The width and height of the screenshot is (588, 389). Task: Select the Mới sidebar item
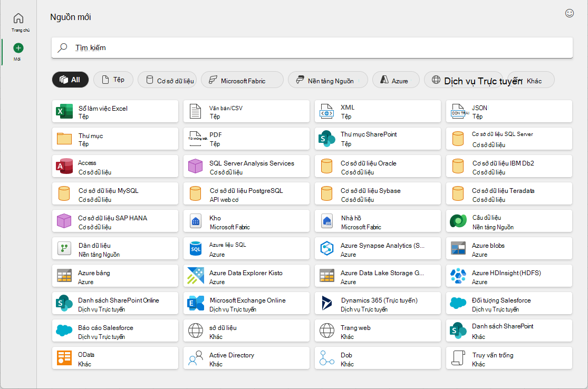[18, 52]
